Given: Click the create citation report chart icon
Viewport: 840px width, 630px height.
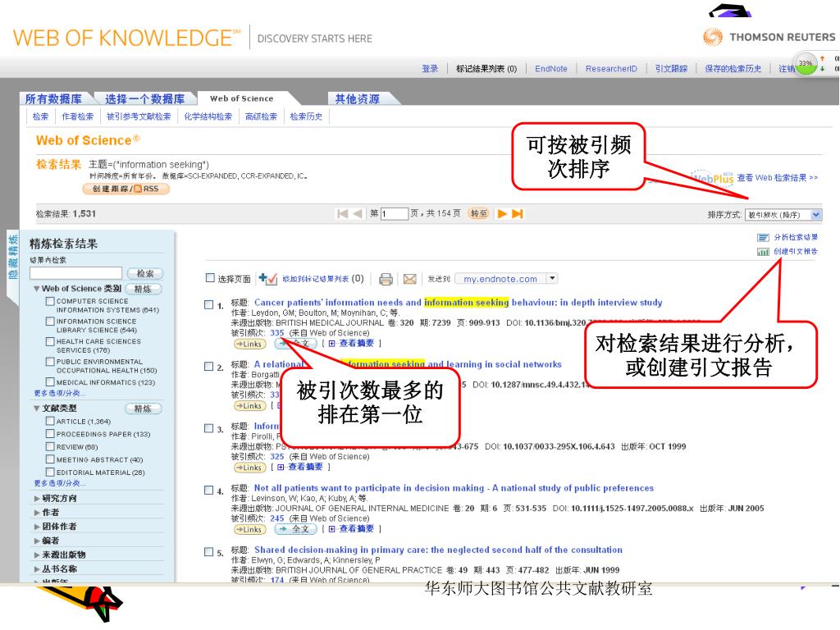Looking at the screenshot, I should pos(763,251).
